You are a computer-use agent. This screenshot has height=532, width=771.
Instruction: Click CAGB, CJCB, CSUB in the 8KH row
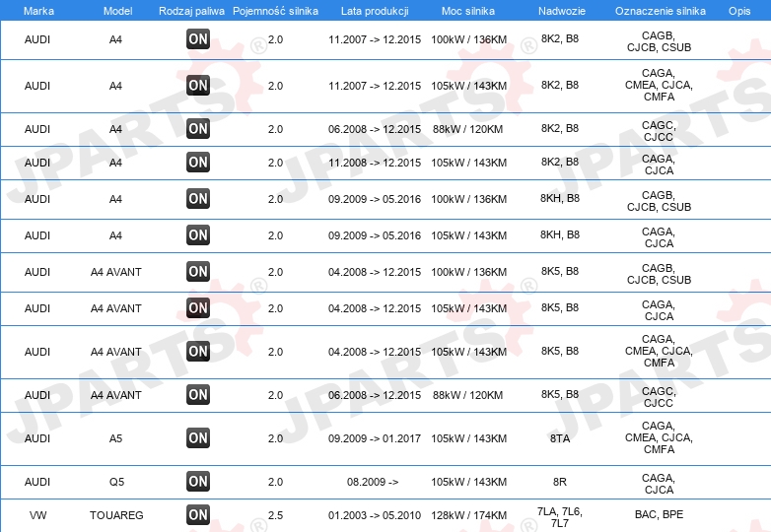(659, 201)
